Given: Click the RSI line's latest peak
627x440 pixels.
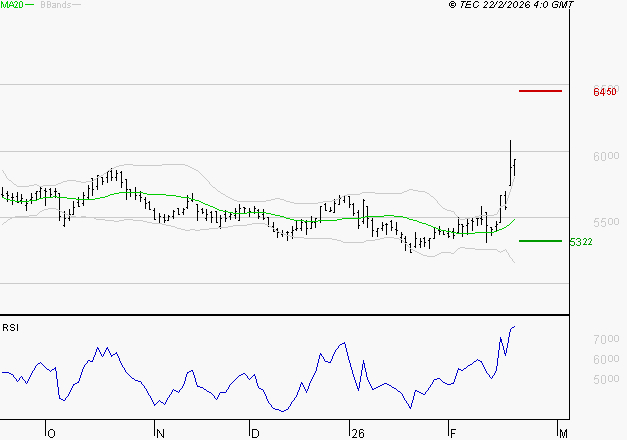Looking at the screenshot, I should tap(514, 327).
